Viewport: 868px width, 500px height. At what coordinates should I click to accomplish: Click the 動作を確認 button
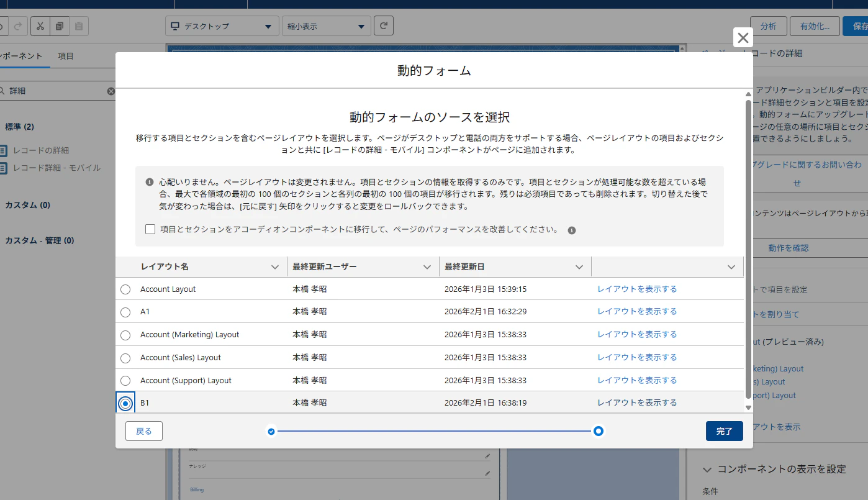point(789,248)
